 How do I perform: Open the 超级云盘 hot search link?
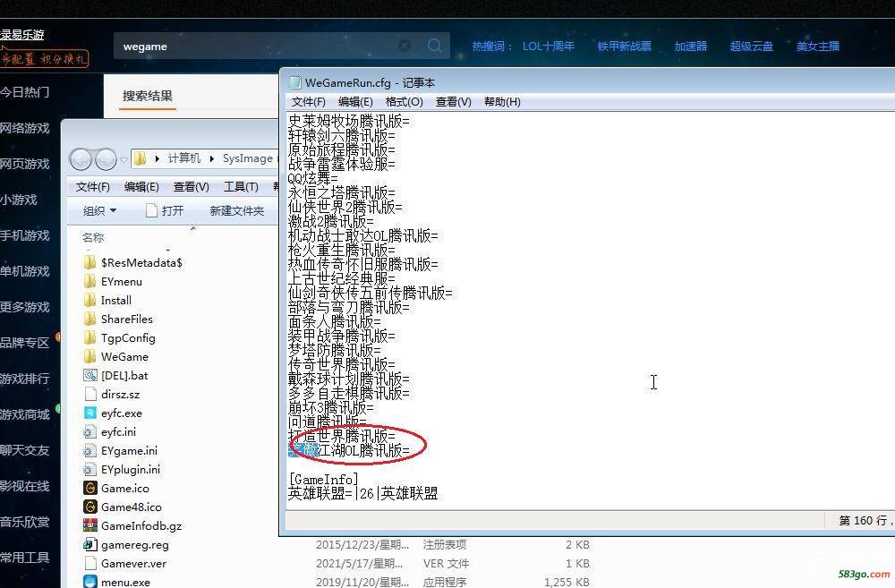point(752,47)
